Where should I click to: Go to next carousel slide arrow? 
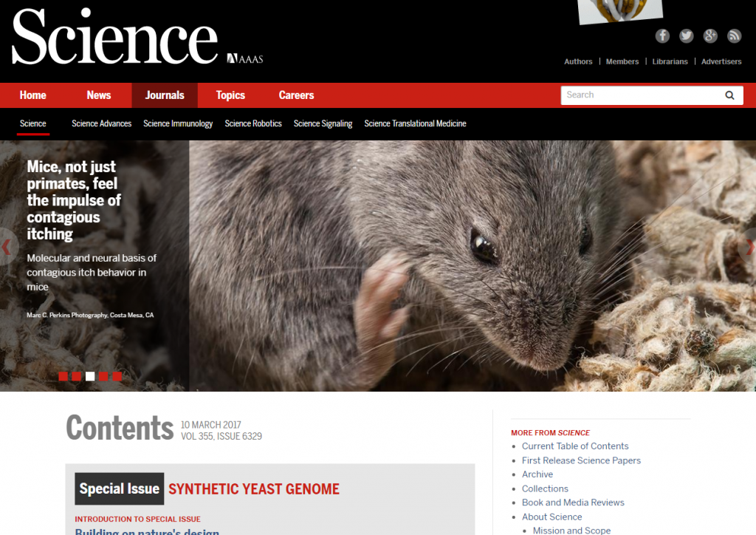(x=749, y=247)
